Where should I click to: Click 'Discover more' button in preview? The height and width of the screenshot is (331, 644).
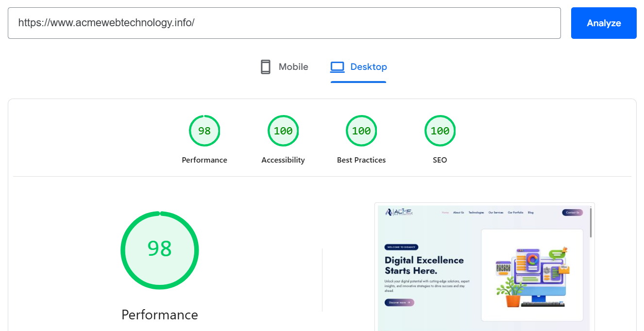399,302
